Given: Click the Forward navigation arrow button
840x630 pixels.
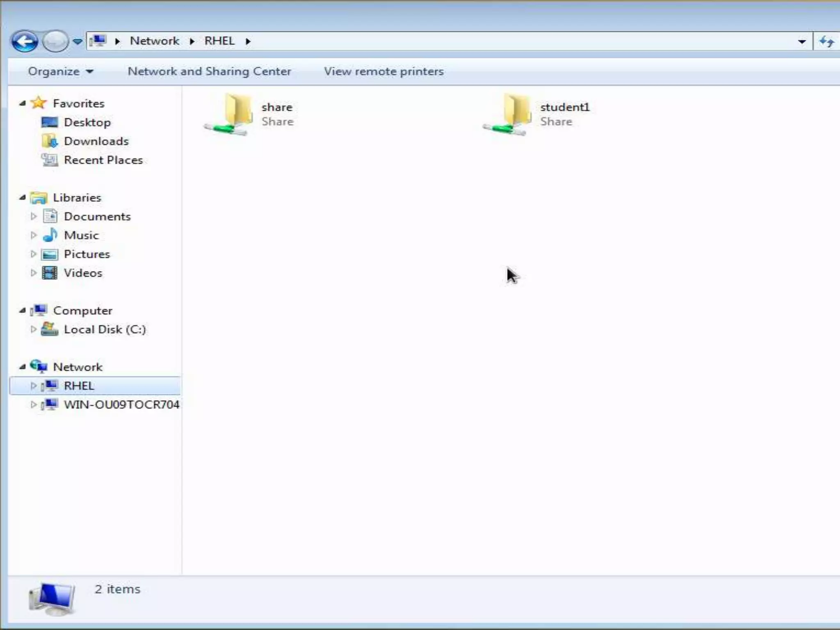Looking at the screenshot, I should click(55, 41).
